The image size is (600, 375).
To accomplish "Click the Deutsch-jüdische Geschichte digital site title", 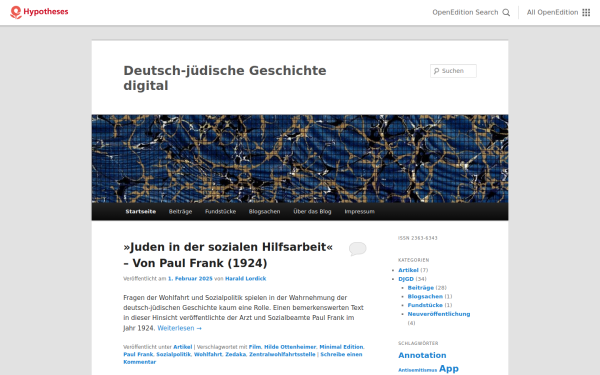I will click(225, 78).
